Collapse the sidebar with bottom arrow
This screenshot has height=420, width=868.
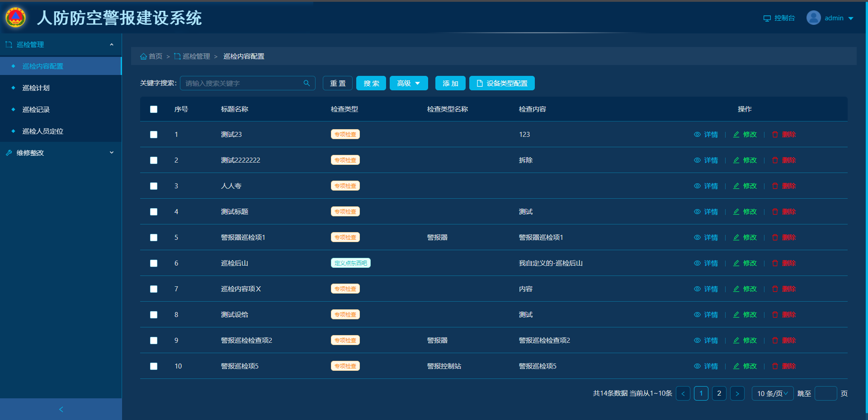[61, 409]
